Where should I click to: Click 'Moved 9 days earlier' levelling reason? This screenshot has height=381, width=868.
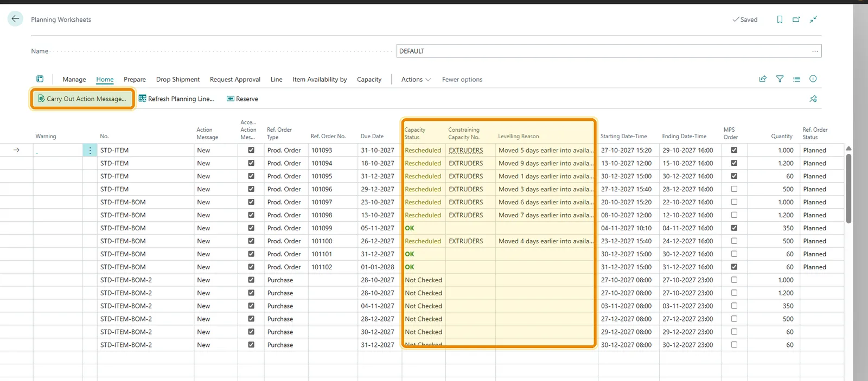pos(546,163)
